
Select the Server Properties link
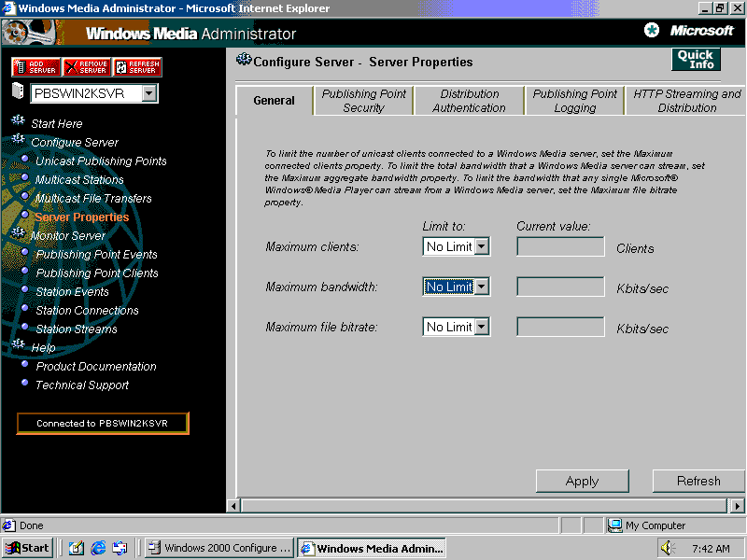coord(82,217)
